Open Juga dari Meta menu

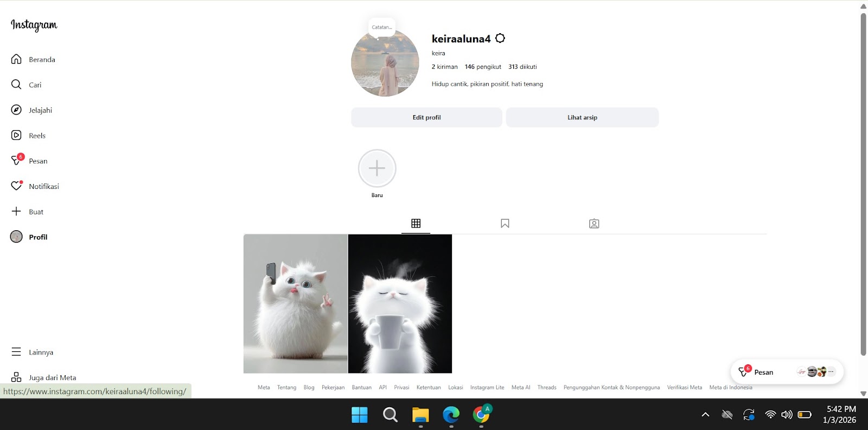[x=16, y=377]
